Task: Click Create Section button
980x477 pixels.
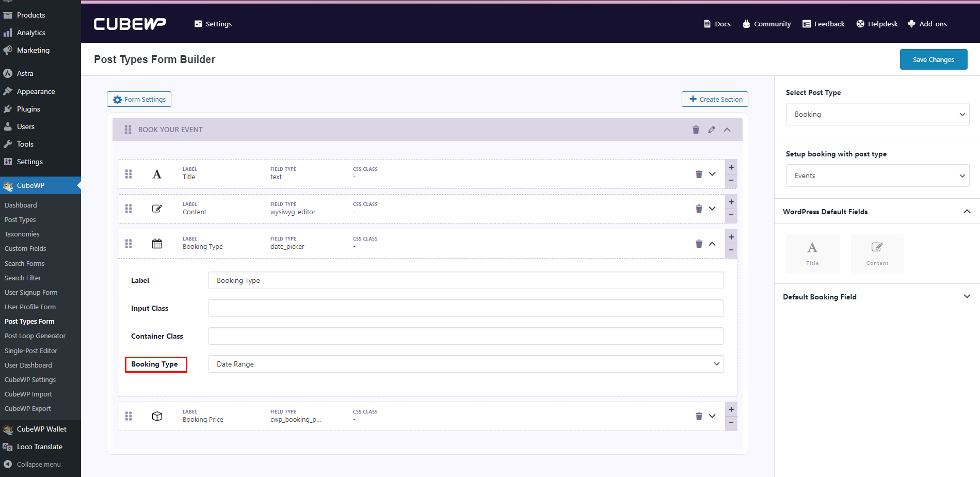Action: [x=715, y=99]
